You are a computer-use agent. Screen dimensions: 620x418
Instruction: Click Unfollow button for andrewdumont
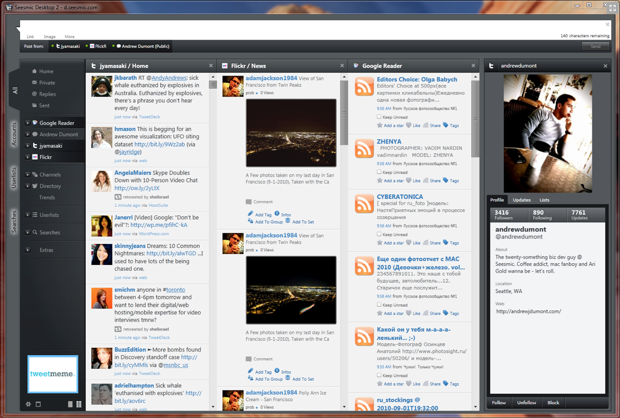click(x=526, y=403)
